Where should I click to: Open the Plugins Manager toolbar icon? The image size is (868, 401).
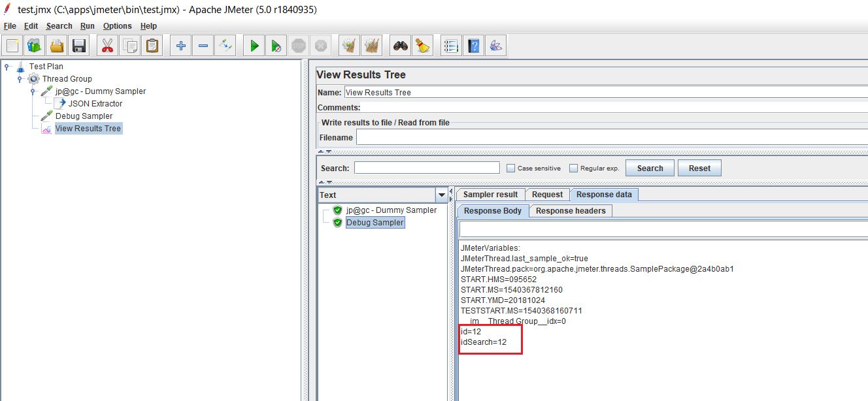(495, 46)
